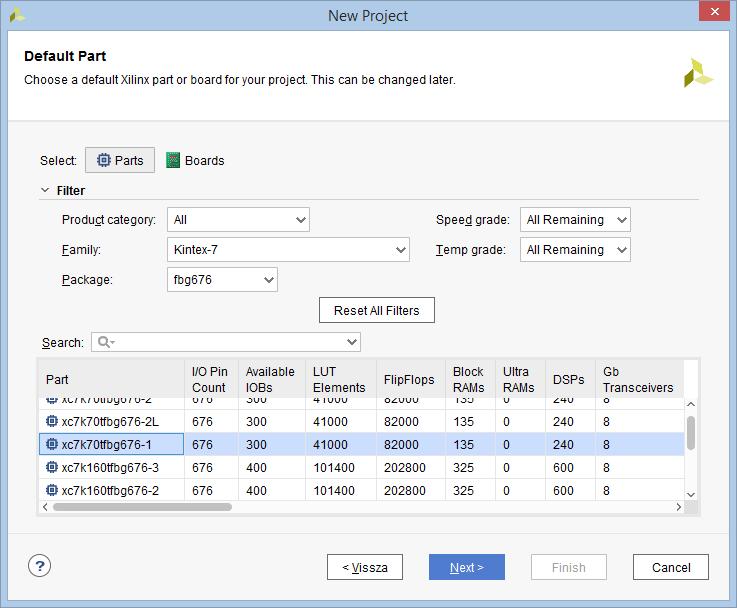Open the help question mark button
The width and height of the screenshot is (737, 608).
click(39, 566)
